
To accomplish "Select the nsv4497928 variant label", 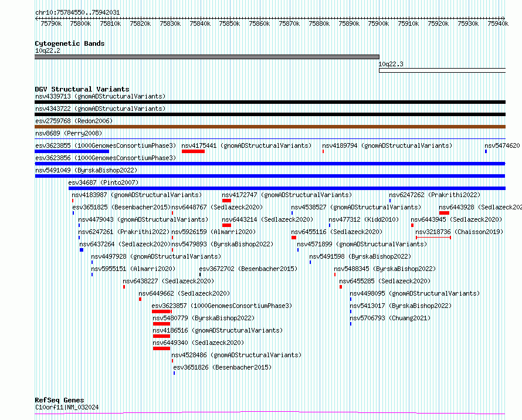I will point(156,257).
